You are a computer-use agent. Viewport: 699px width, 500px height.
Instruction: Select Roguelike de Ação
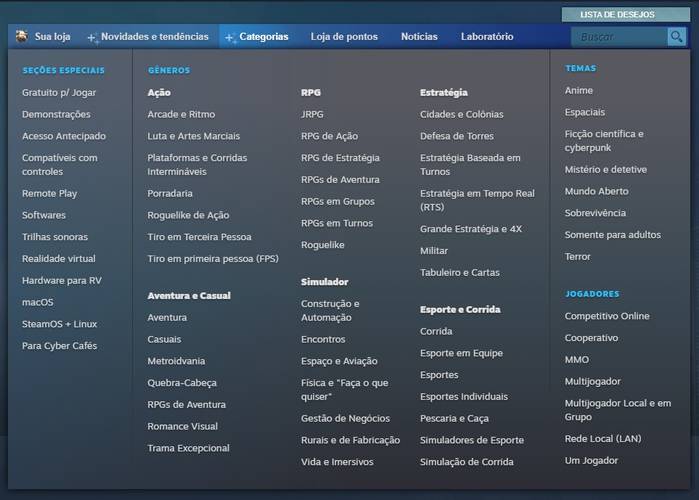tap(188, 215)
